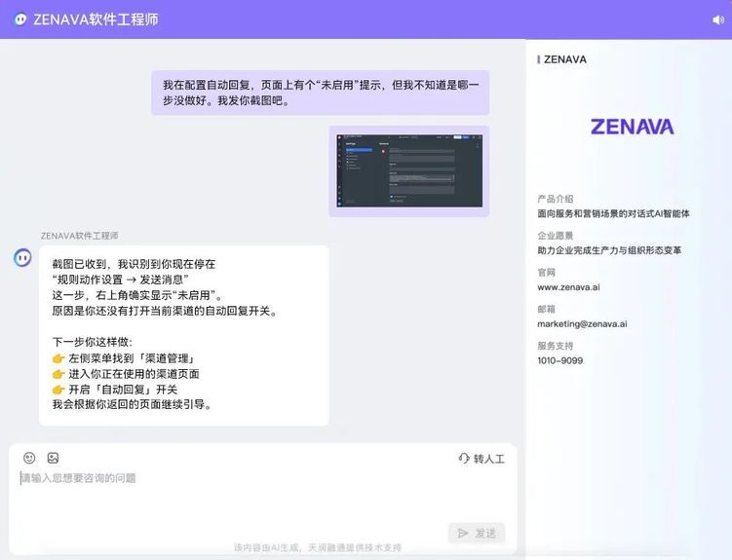Viewport: 732px width, 560px height.
Task: Click the text 规则动作设置 → 发送消息
Action: coord(120,280)
